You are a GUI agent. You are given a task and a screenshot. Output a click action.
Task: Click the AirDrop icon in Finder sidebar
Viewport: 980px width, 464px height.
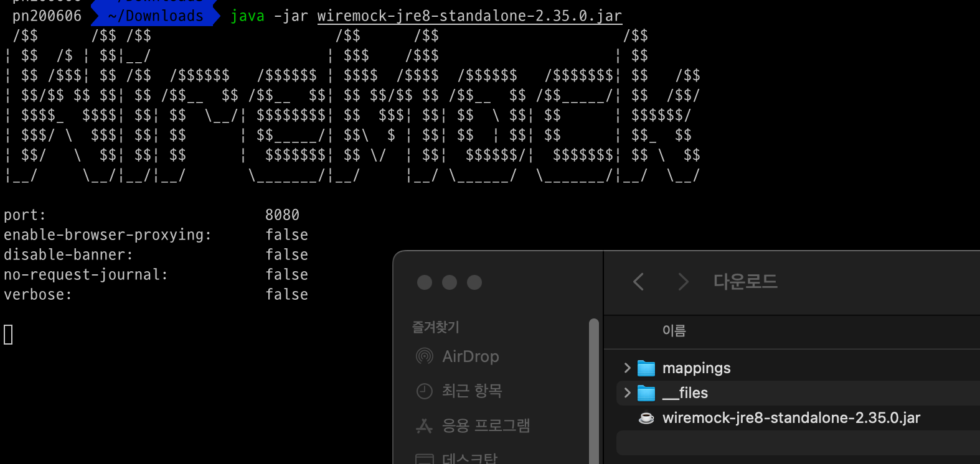[425, 356]
